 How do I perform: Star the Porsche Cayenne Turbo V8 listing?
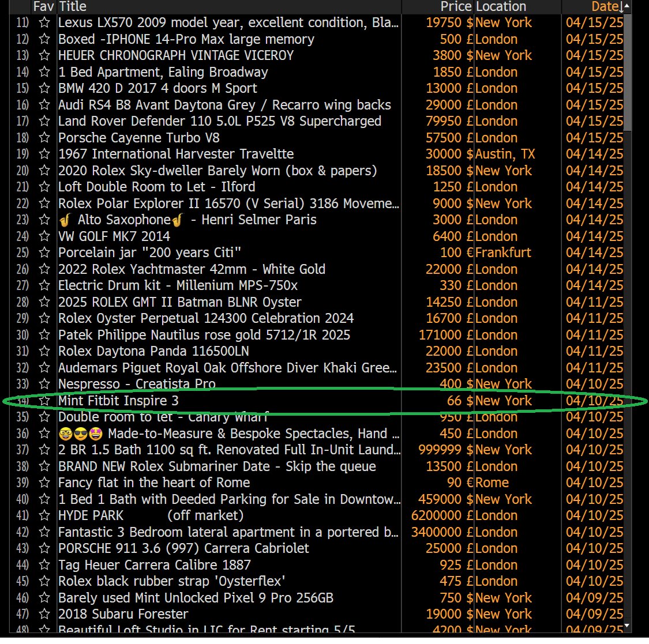[x=44, y=138]
